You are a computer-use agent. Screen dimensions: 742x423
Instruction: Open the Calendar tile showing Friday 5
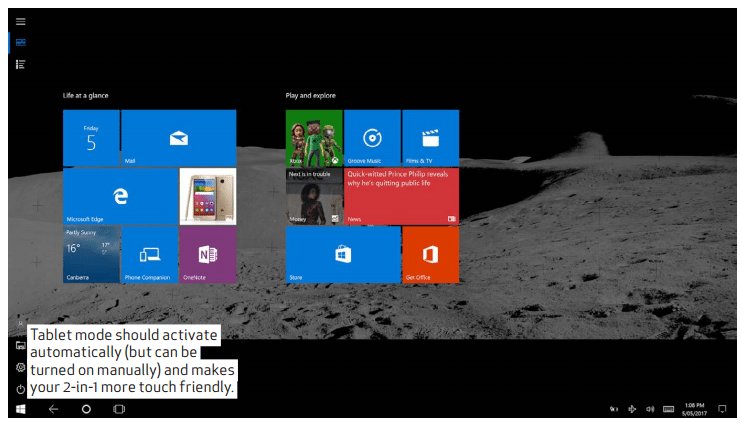click(91, 138)
